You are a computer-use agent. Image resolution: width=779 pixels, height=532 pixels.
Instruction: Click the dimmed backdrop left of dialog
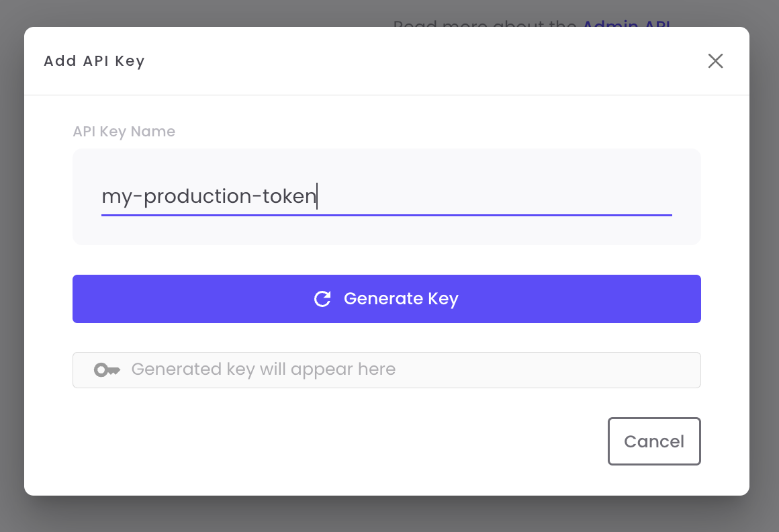pos(11,269)
